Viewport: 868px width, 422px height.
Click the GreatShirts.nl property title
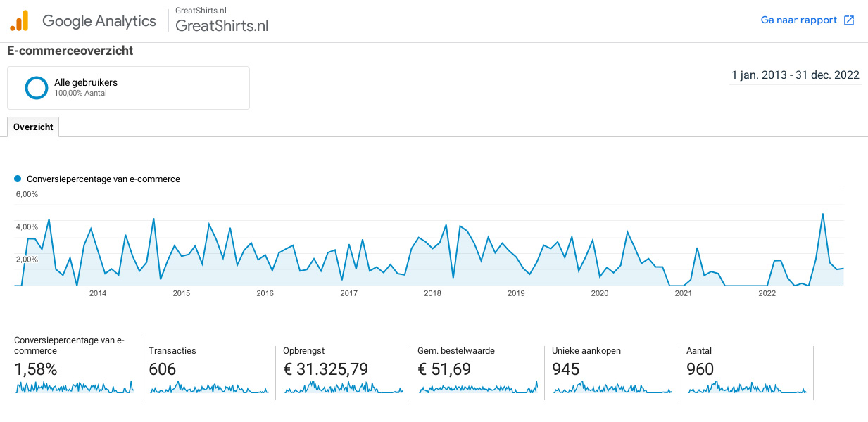222,26
